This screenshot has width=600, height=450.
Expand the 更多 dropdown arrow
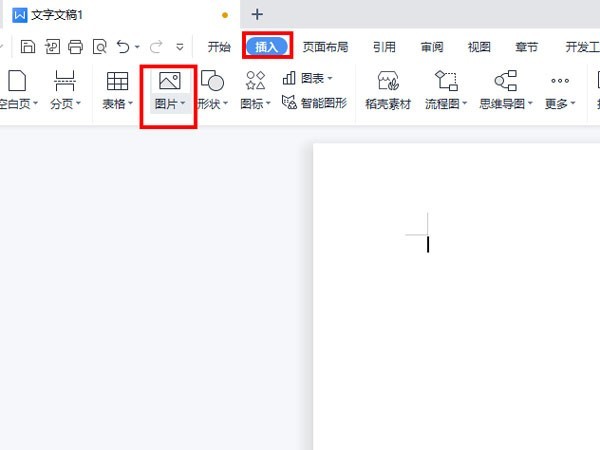point(572,103)
